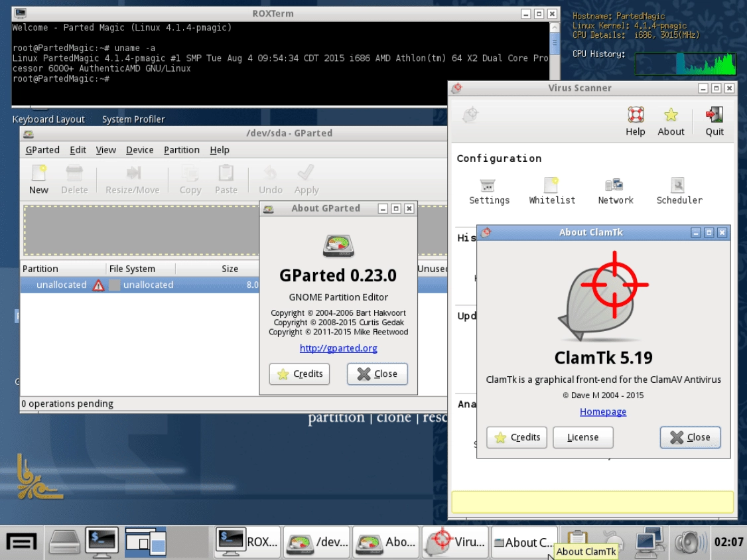Open the Partition menu in GParted

[x=182, y=150]
